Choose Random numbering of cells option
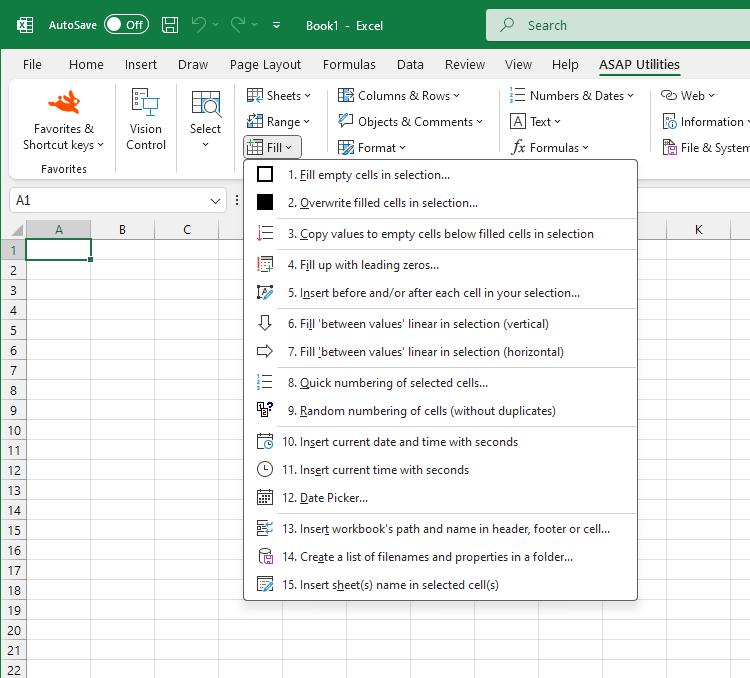The width and height of the screenshot is (750, 678). (440, 411)
